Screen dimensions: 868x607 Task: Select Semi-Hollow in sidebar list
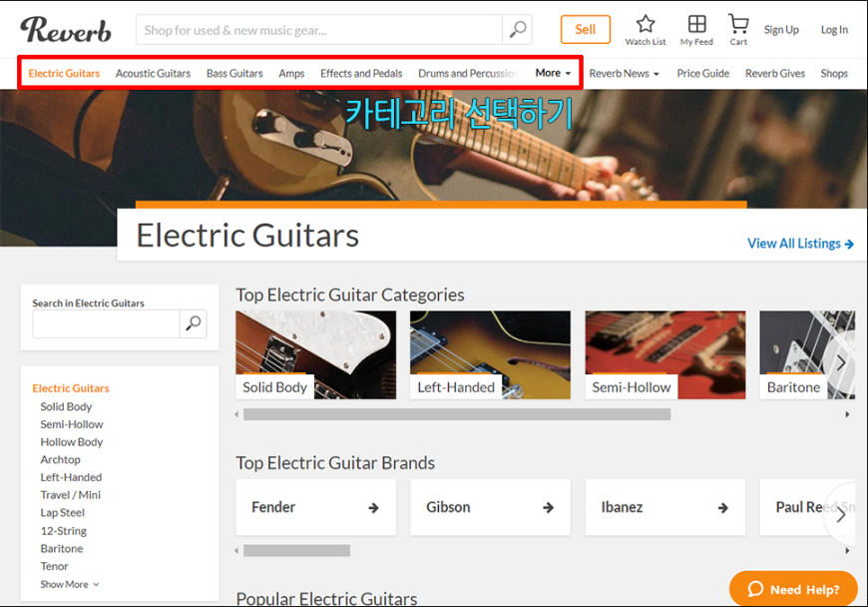72,424
